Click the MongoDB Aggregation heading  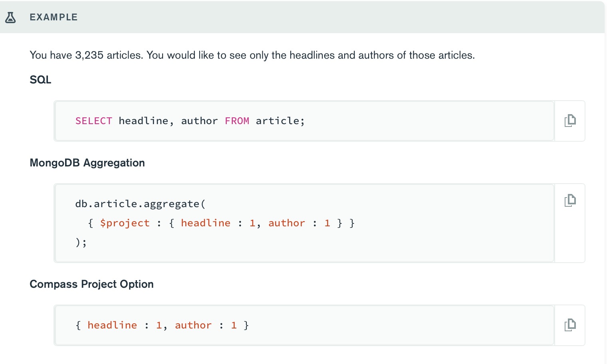[87, 163]
